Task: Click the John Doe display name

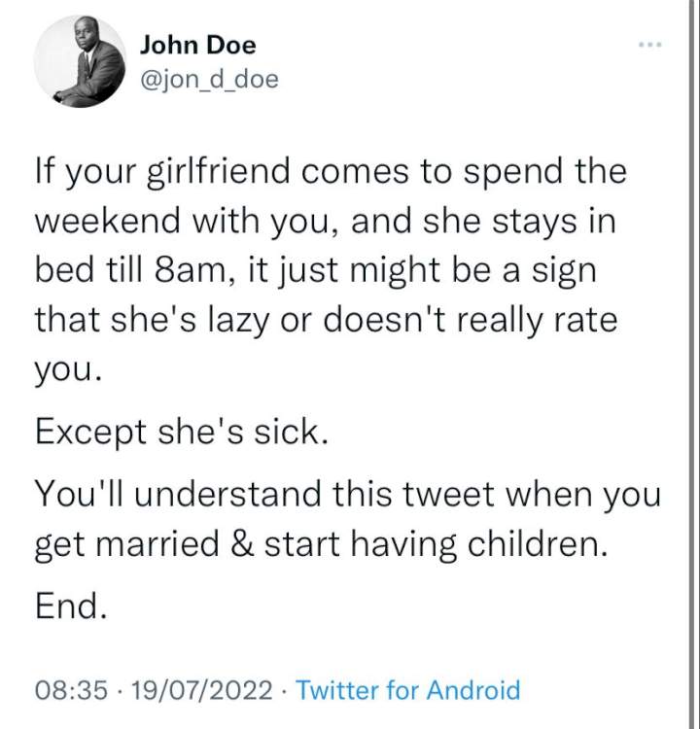Action: [x=198, y=45]
